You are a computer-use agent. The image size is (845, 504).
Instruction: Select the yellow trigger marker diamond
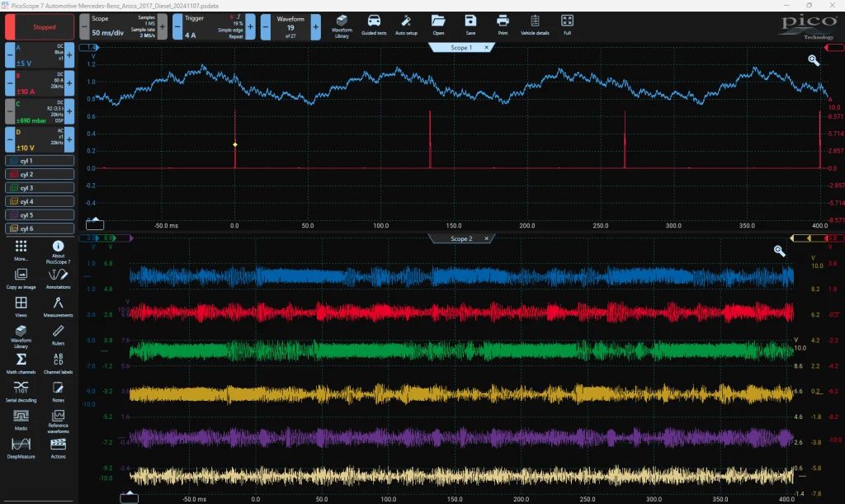click(x=235, y=144)
